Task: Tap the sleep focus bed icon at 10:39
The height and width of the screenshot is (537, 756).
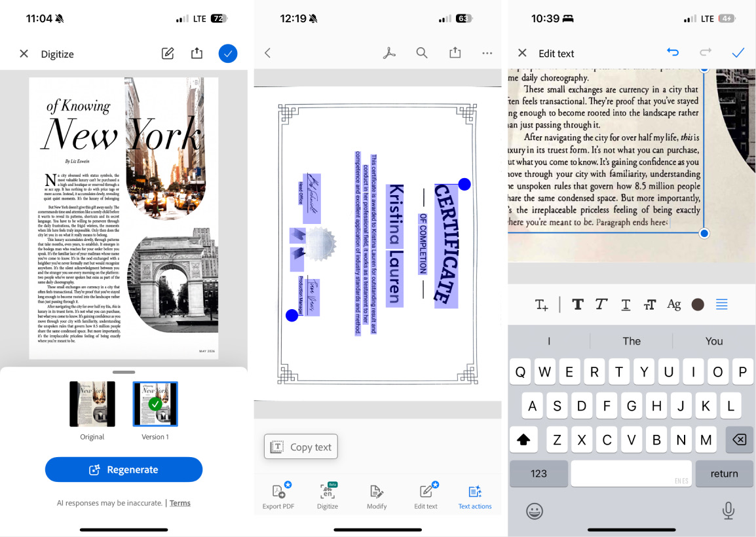Action: [569, 18]
